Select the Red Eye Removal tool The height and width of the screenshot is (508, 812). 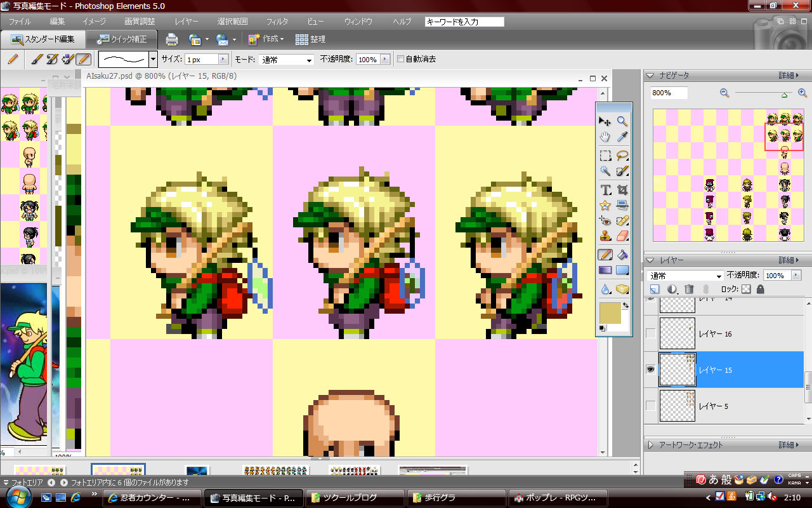(605, 221)
